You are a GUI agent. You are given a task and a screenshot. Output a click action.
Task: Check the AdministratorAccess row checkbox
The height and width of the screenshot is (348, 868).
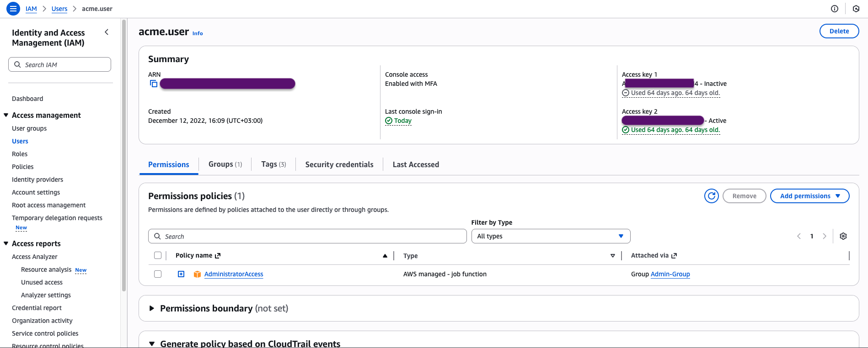[158, 274]
